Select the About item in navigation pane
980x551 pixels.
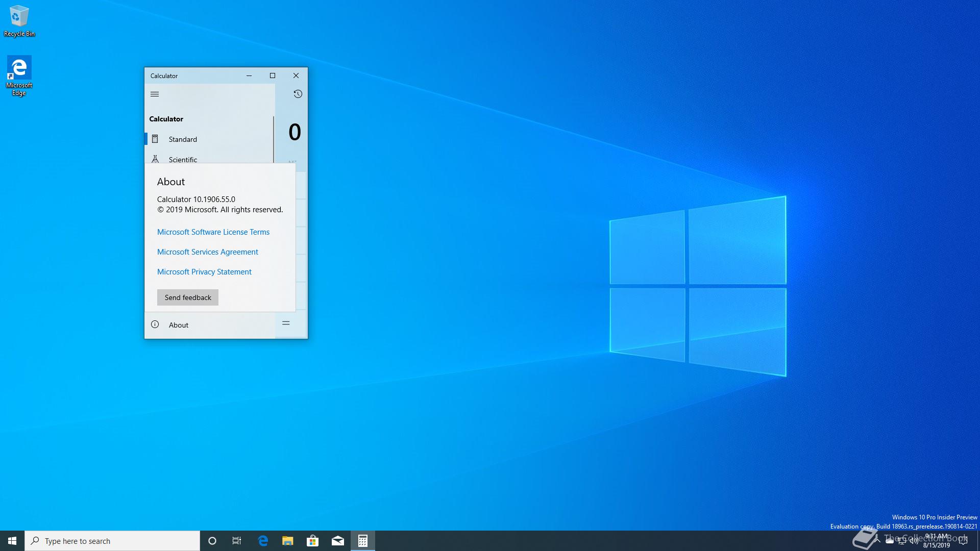tap(210, 325)
